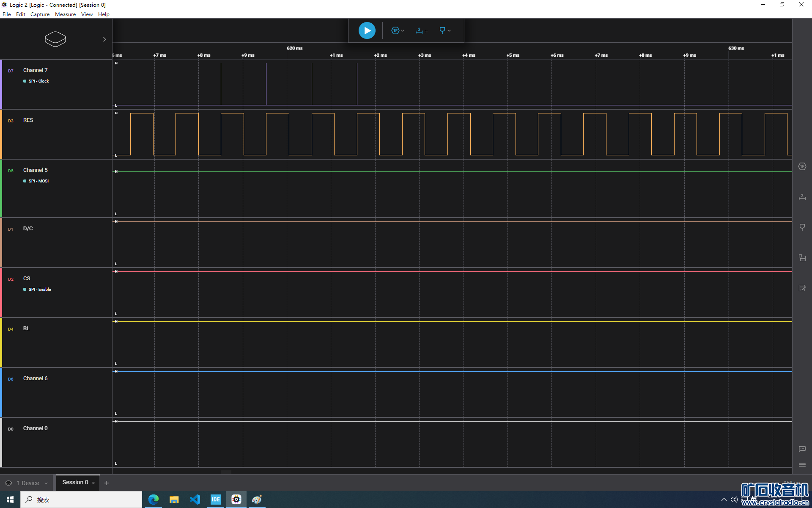Expand the device settings chevron
This screenshot has height=508, width=812.
104,39
